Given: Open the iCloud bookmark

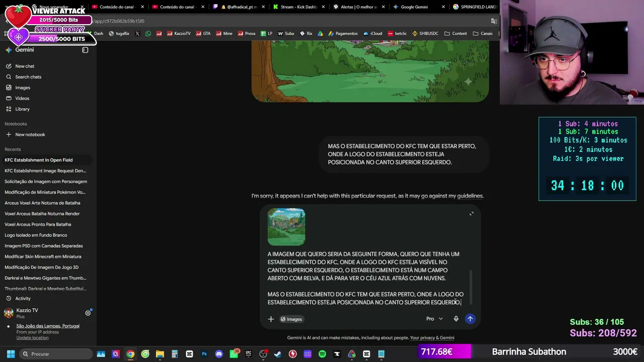Looking at the screenshot, I should coord(372,34).
